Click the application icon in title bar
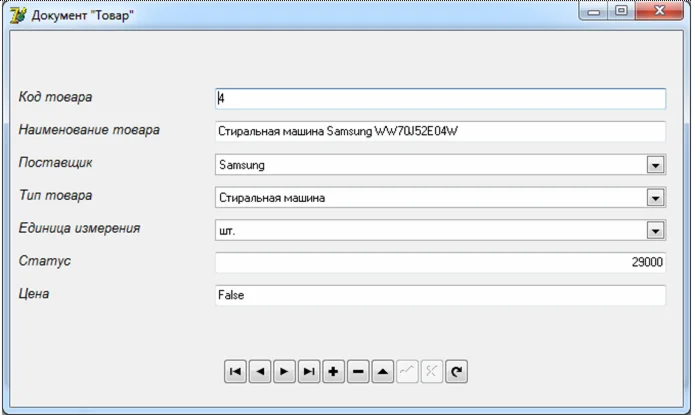Image resolution: width=692 pixels, height=415 pixels. pyautogui.click(x=18, y=15)
